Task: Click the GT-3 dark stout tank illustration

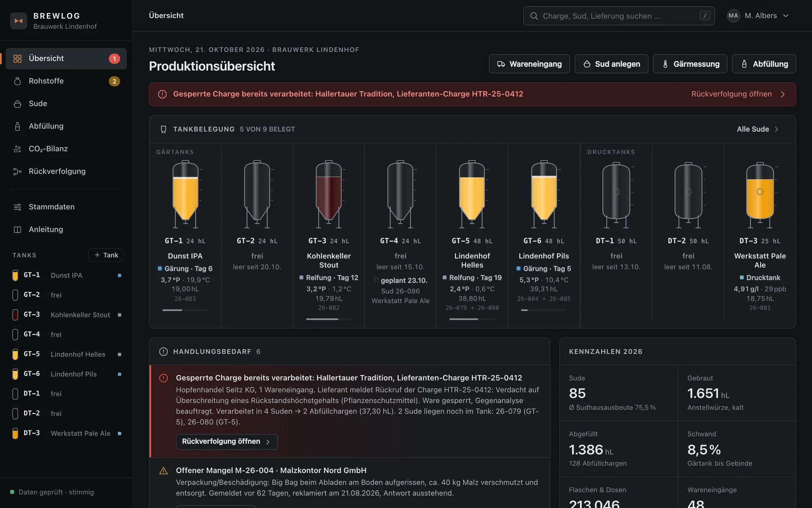Action: (329, 194)
